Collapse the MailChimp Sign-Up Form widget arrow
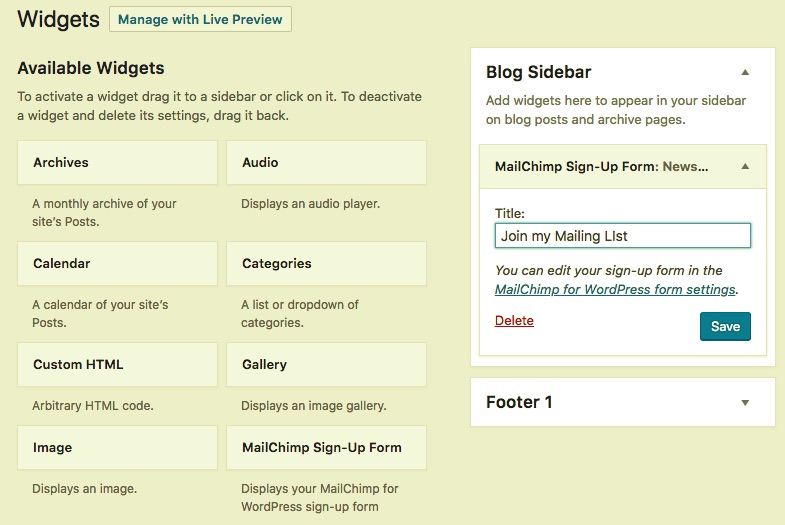 click(745, 166)
